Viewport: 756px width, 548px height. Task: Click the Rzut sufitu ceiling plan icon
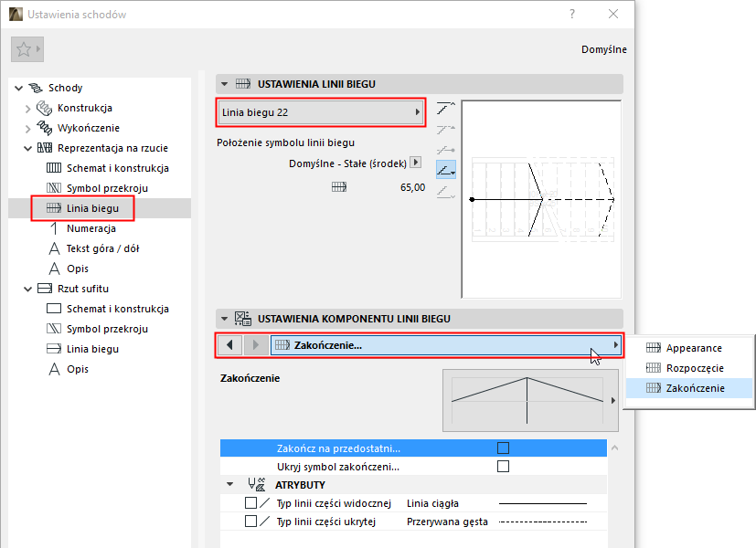45,289
